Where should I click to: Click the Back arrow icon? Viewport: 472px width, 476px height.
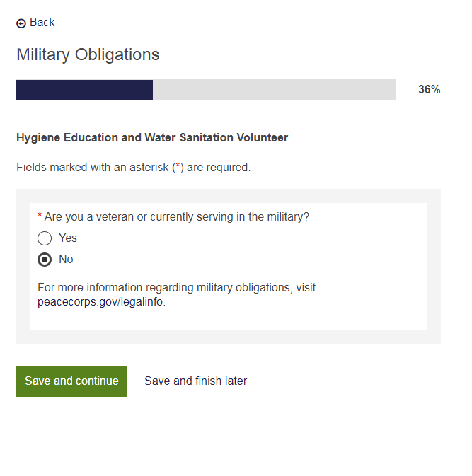21,23
